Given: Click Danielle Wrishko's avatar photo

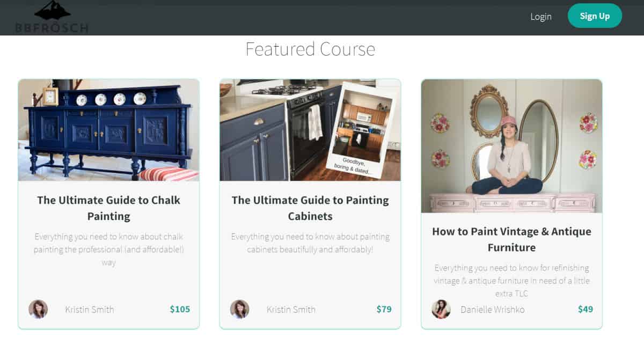Looking at the screenshot, I should pos(441,310).
